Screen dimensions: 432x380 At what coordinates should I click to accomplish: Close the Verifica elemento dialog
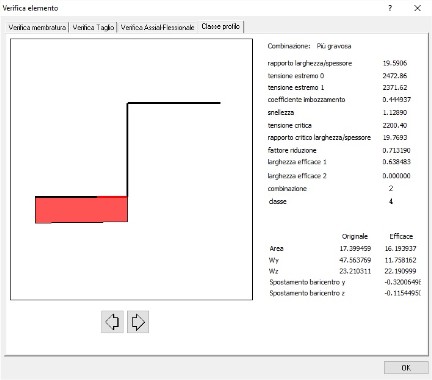[x=417, y=8]
